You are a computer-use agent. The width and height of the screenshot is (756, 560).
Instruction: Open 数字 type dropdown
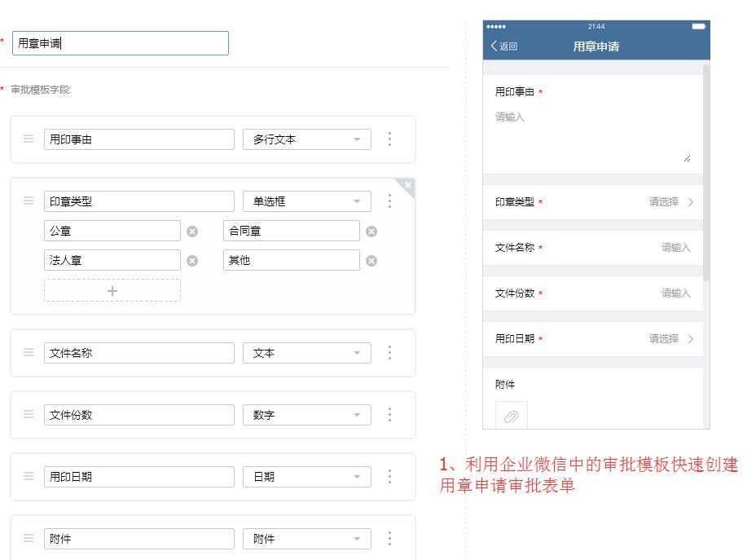point(306,415)
